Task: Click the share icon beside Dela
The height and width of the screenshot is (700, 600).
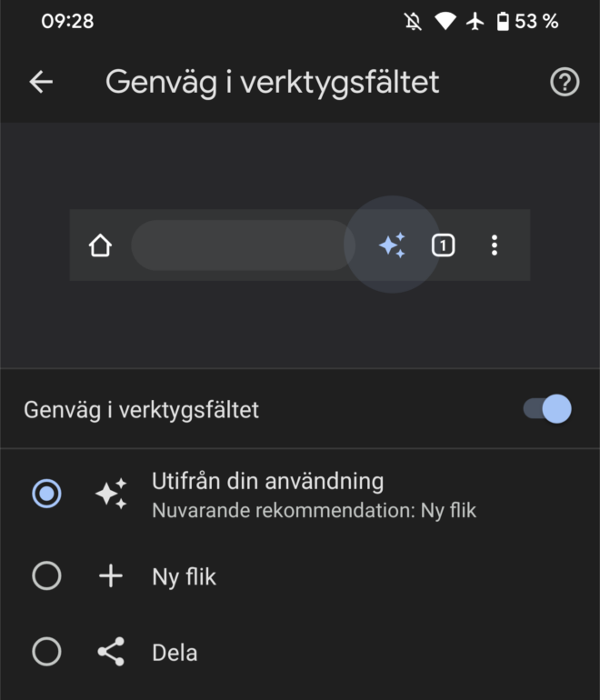Action: 111,652
